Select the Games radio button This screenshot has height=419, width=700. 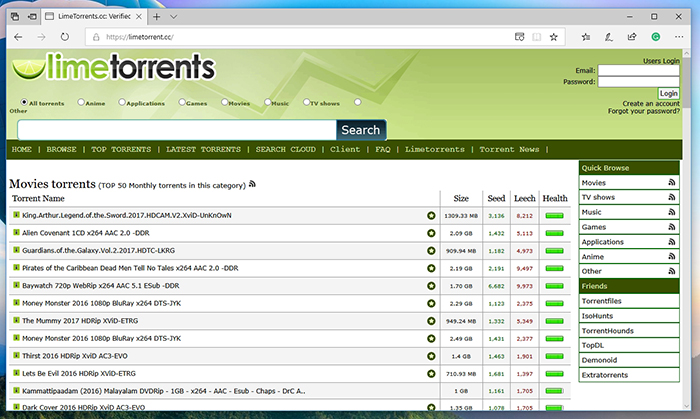[x=182, y=102]
